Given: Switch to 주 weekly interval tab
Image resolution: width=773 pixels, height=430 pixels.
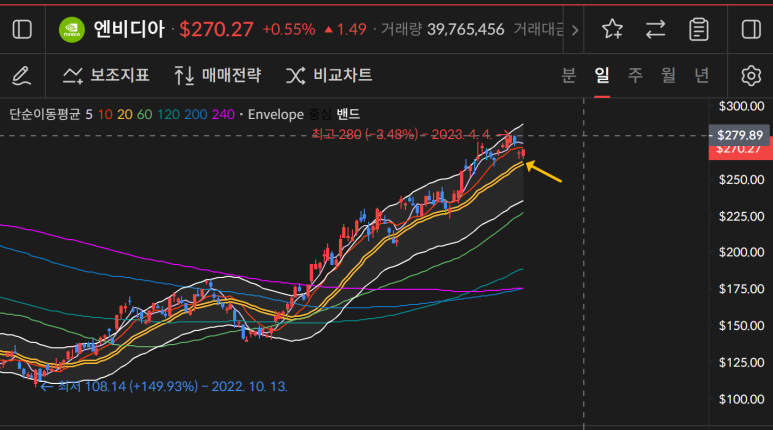Looking at the screenshot, I should coord(635,75).
